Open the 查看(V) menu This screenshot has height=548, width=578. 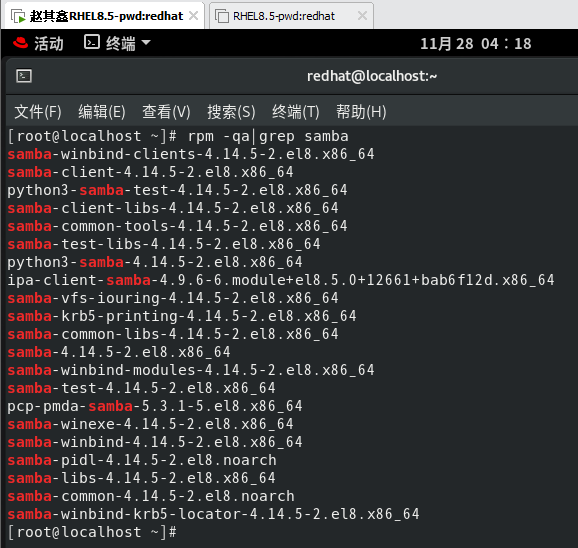pyautogui.click(x=166, y=112)
